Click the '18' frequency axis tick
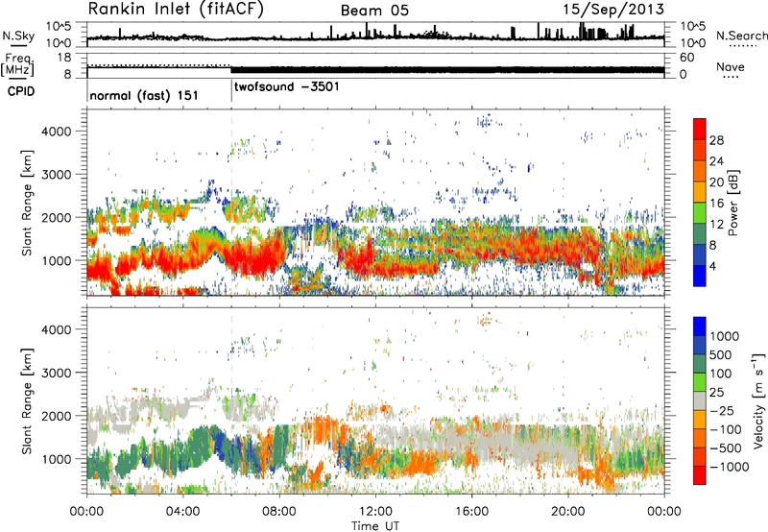The width and height of the screenshot is (768, 532). (x=64, y=58)
